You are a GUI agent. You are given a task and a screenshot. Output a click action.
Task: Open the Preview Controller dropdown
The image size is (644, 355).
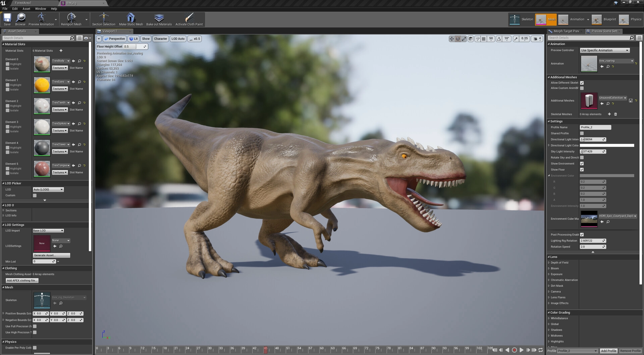604,50
